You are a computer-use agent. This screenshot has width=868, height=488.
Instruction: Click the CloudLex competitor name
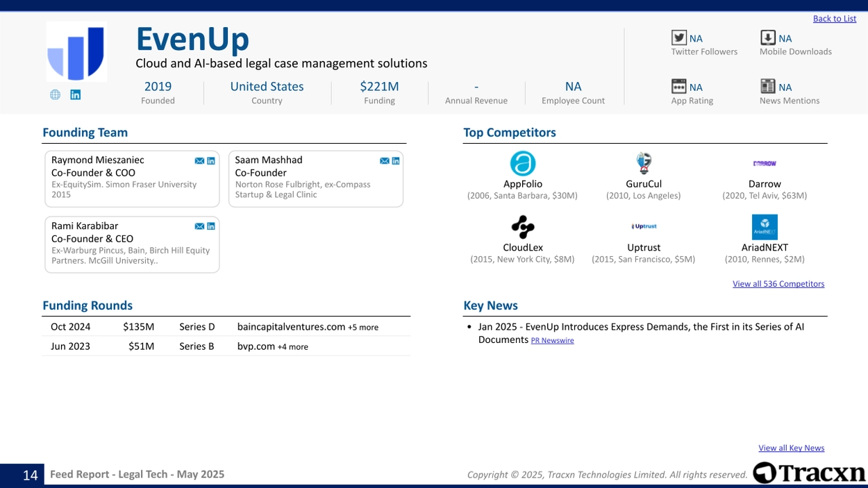523,248
